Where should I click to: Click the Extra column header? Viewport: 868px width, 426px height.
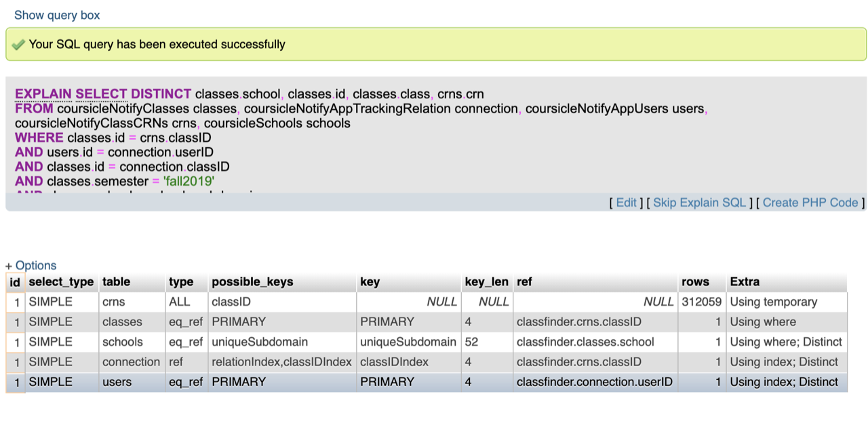pos(745,282)
